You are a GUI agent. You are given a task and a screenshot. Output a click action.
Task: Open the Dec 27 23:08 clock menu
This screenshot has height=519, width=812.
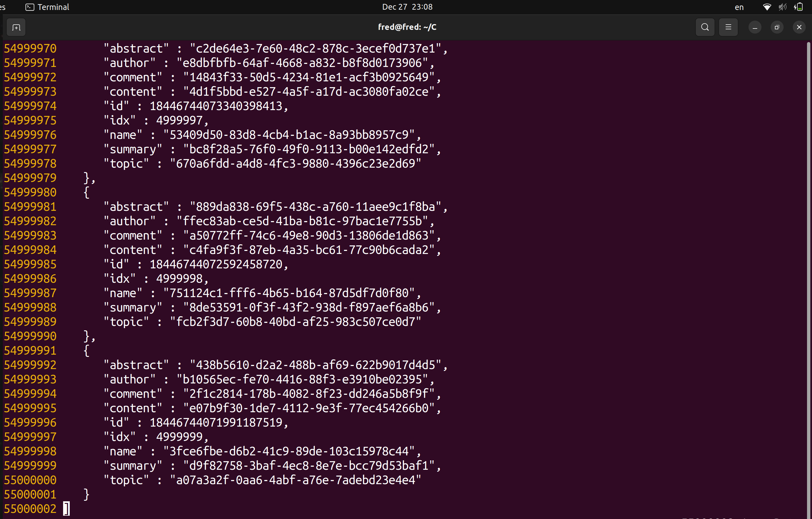pyautogui.click(x=407, y=7)
